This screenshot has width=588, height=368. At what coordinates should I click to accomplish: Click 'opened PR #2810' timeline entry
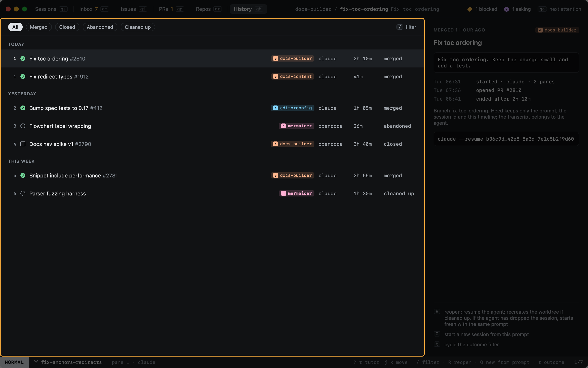(499, 90)
